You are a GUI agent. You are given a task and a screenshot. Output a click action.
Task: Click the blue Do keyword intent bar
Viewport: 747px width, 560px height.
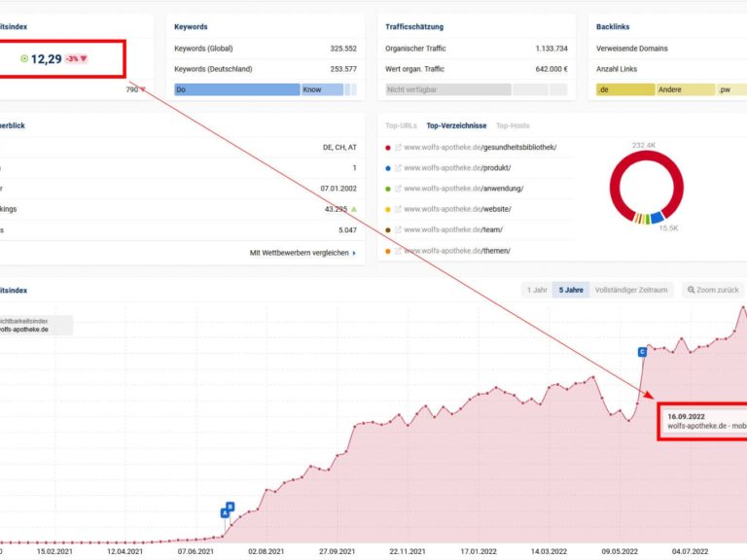pyautogui.click(x=236, y=89)
